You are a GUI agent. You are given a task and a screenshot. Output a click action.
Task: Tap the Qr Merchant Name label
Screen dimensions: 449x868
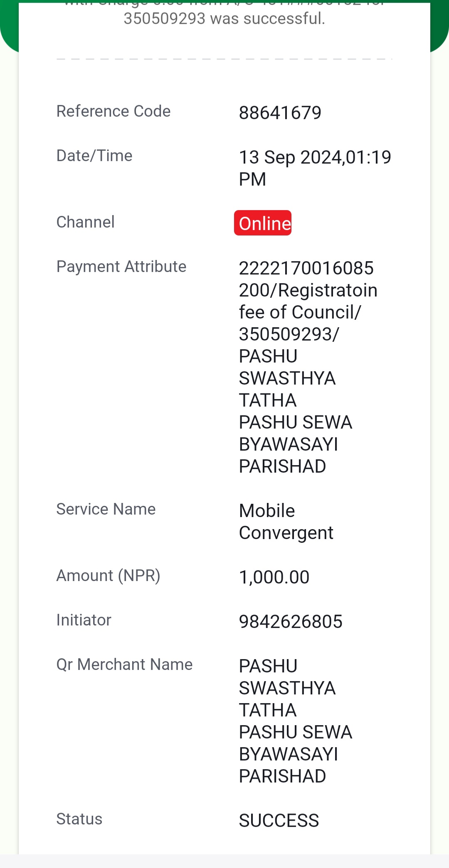click(125, 664)
